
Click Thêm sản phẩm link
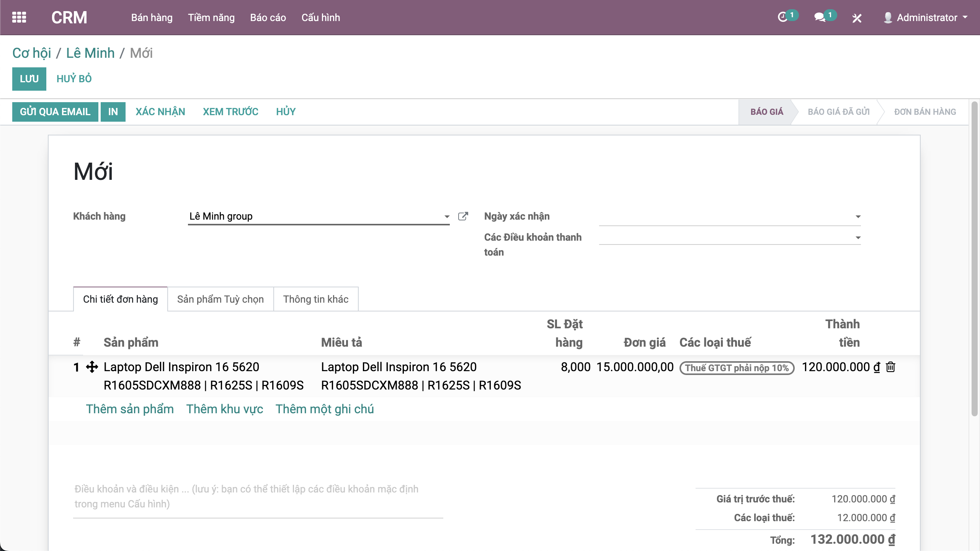tap(130, 409)
